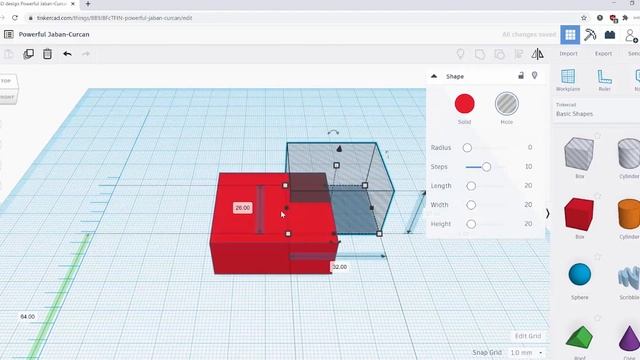Screen dimensions: 640x360
Task: Favorite the red Box shape star
Action: tap(598, 196)
